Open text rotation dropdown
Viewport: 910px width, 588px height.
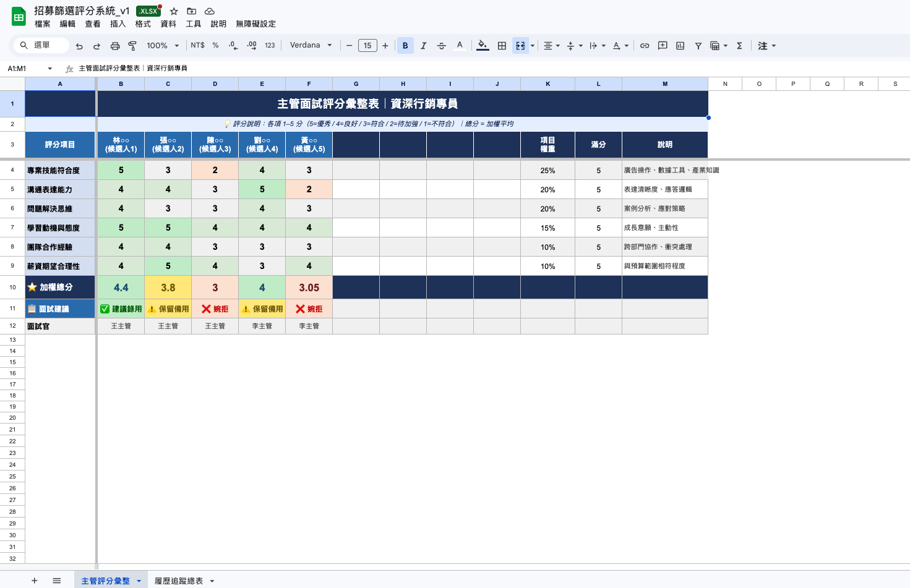(x=620, y=46)
